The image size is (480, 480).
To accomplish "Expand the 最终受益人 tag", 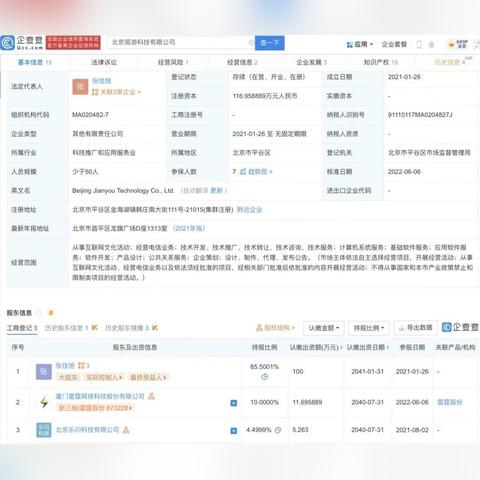I will tap(148, 377).
